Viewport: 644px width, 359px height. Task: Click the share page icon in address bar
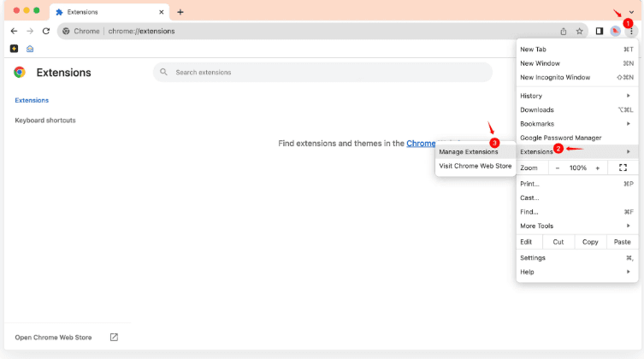pos(564,31)
